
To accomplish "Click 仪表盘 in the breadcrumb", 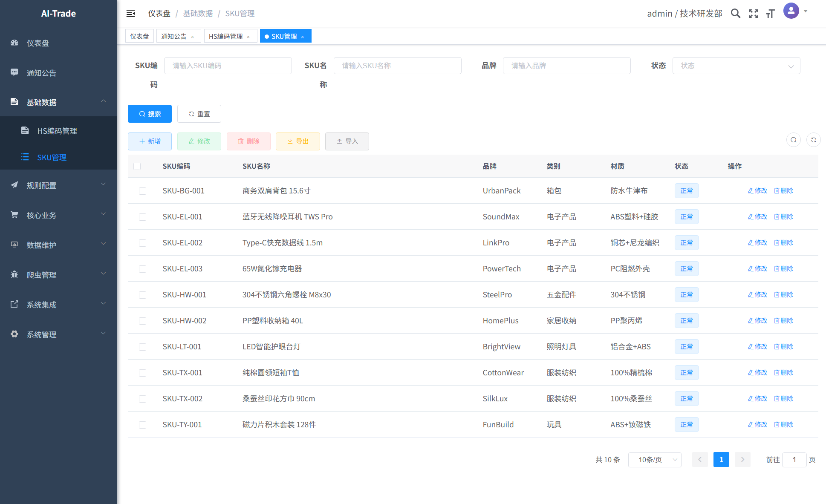I will coord(159,14).
